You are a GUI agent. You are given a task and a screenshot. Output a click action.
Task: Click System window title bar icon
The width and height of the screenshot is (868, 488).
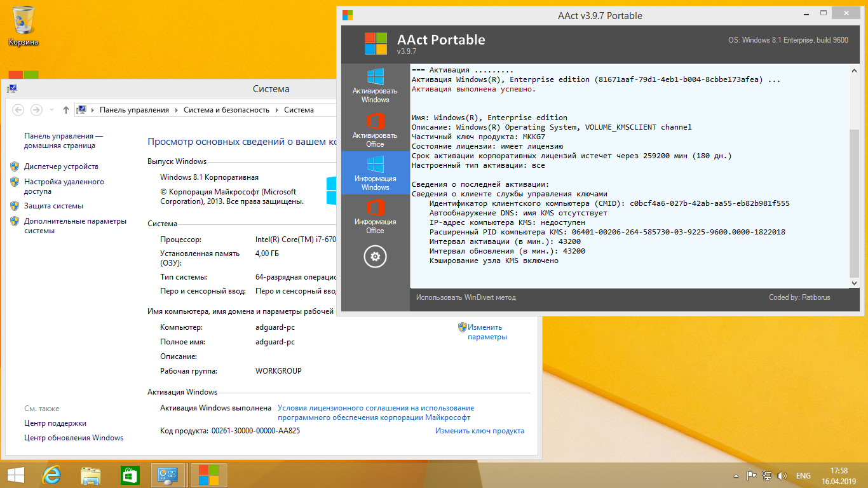(12, 89)
